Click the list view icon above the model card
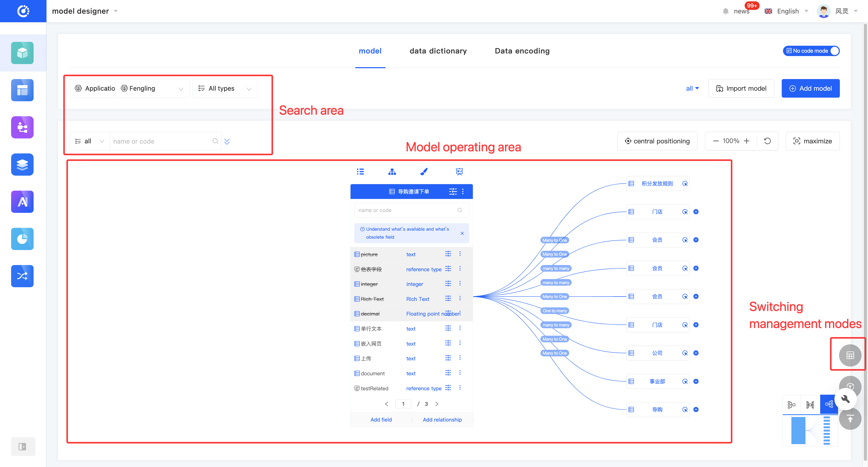The width and height of the screenshot is (868, 467). (360, 172)
